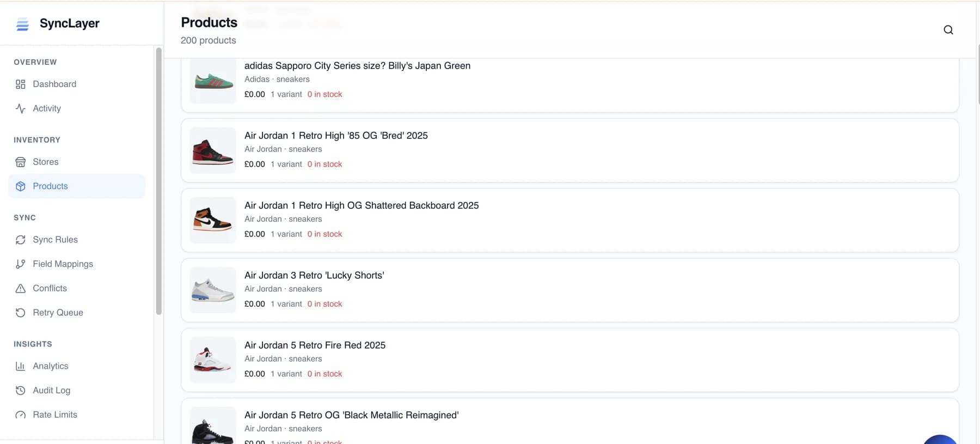Viewport: 980px width, 444px height.
Task: Open search with magnifier icon
Action: pos(948,30)
